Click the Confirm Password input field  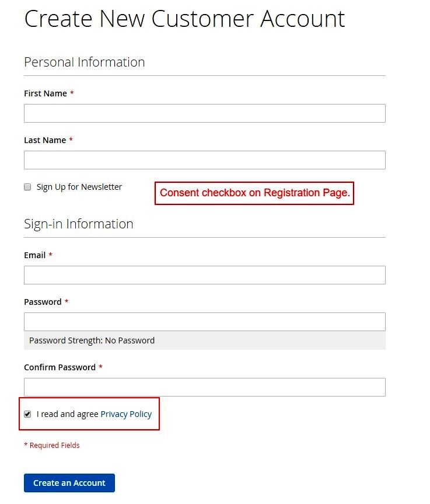[204, 387]
